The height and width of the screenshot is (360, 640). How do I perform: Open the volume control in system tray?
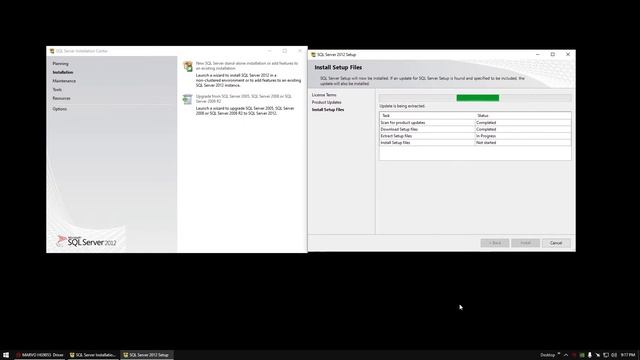[x=614, y=355]
